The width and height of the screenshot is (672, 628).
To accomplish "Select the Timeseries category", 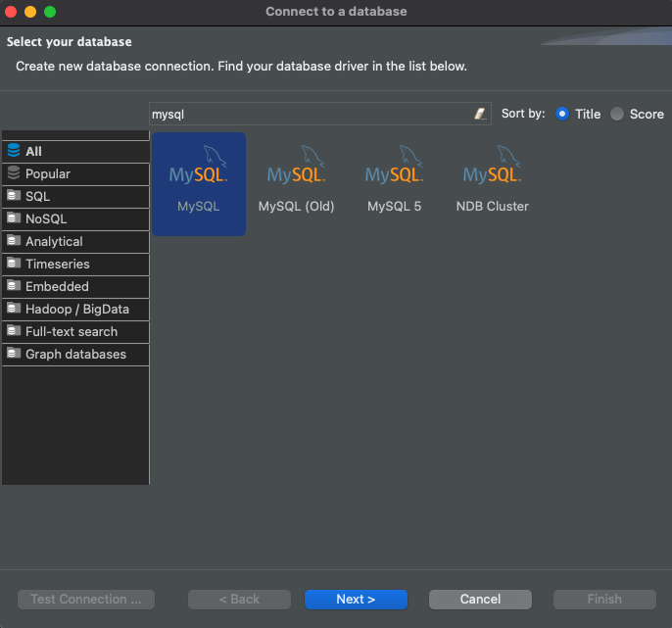I will coord(57,265).
